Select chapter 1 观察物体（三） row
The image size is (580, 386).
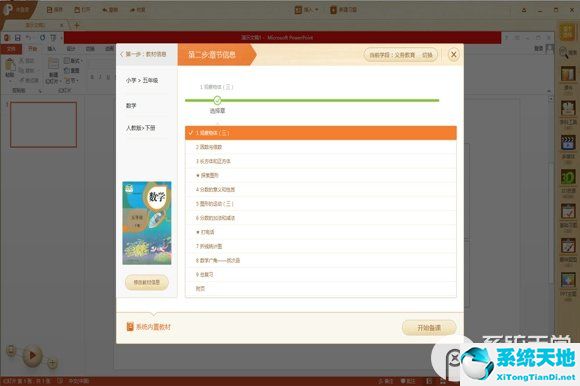[x=321, y=133]
